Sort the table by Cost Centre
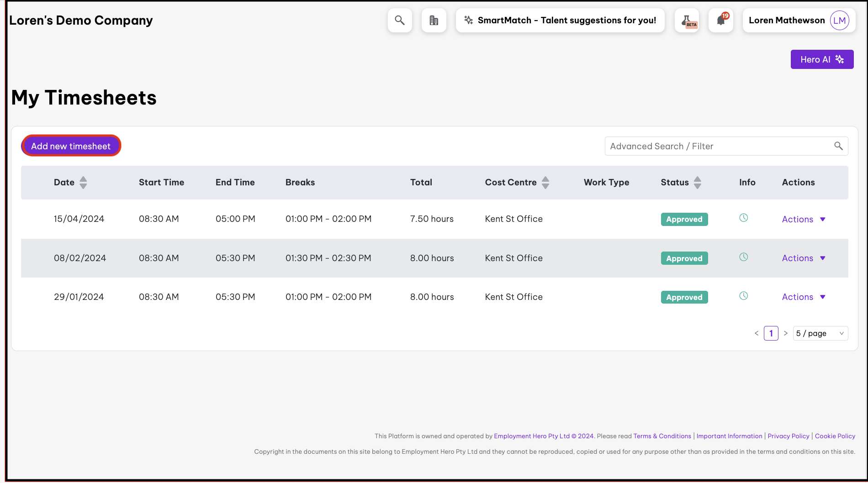This screenshot has height=483, width=868. (x=545, y=183)
